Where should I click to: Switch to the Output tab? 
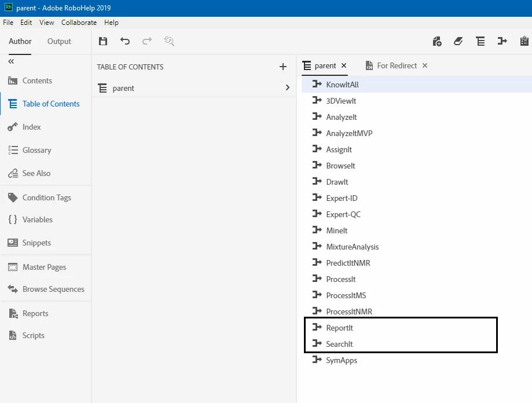[59, 41]
